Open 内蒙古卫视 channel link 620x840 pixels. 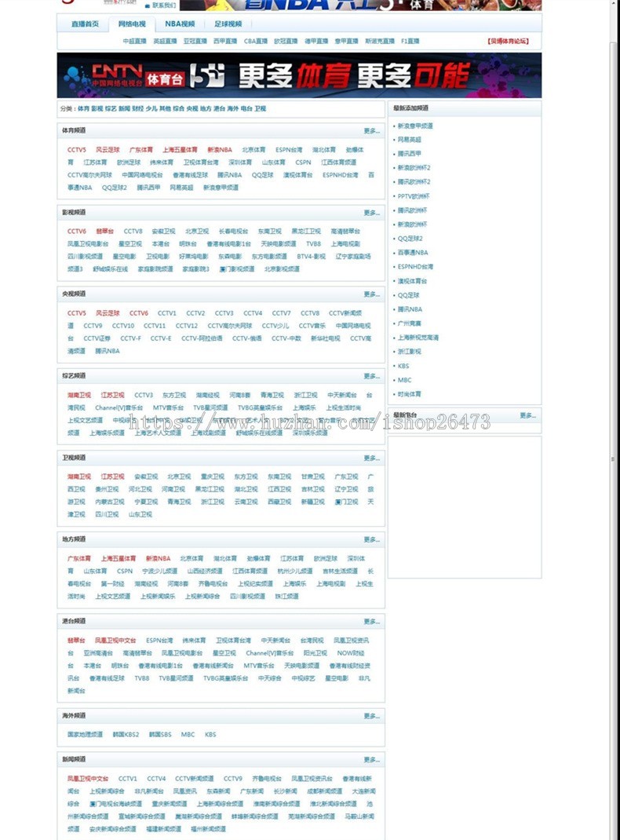click(110, 502)
